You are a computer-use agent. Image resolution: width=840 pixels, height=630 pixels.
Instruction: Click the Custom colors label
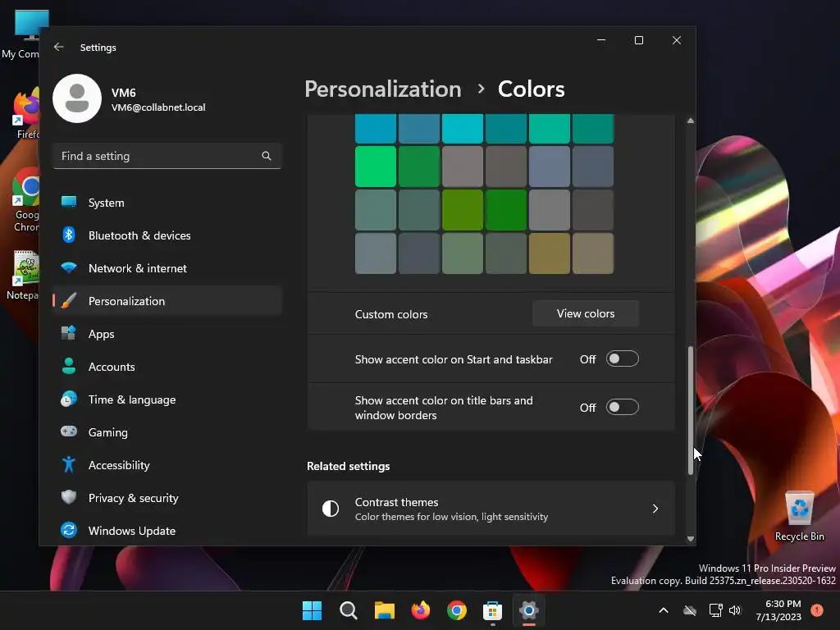click(391, 314)
